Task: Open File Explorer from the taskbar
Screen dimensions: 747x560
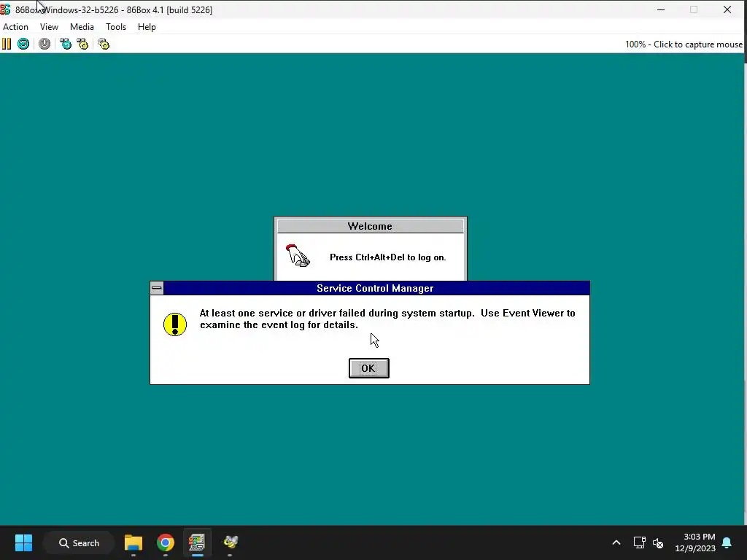Action: tap(133, 542)
